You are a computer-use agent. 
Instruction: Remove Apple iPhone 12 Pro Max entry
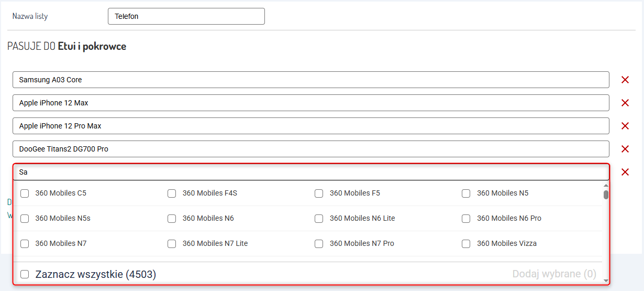pyautogui.click(x=625, y=126)
